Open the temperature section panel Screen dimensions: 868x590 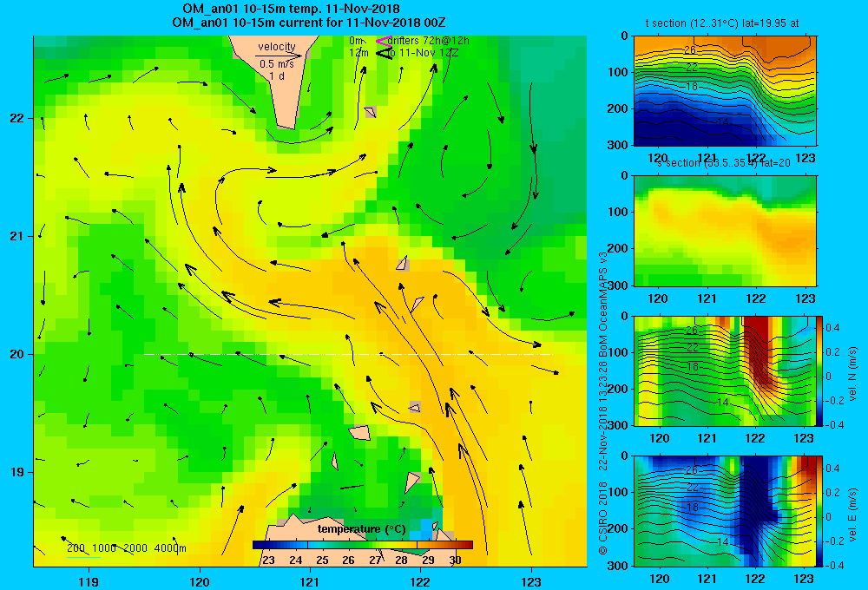[725, 91]
